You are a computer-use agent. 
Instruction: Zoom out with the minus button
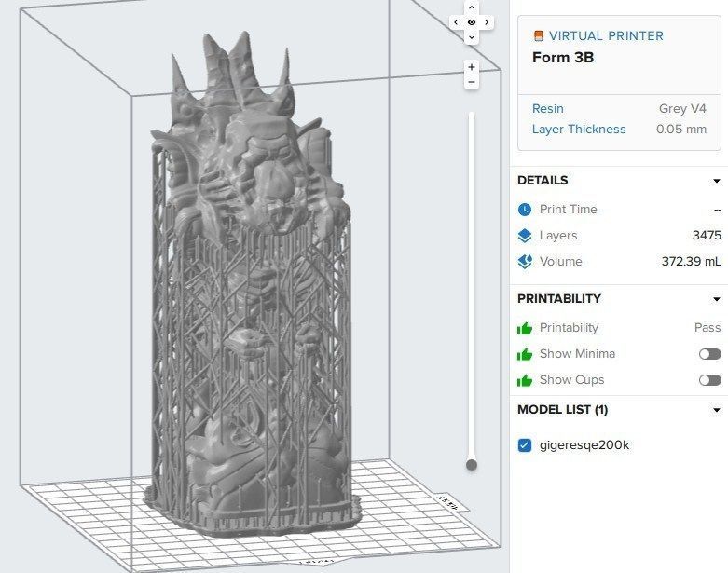472,82
